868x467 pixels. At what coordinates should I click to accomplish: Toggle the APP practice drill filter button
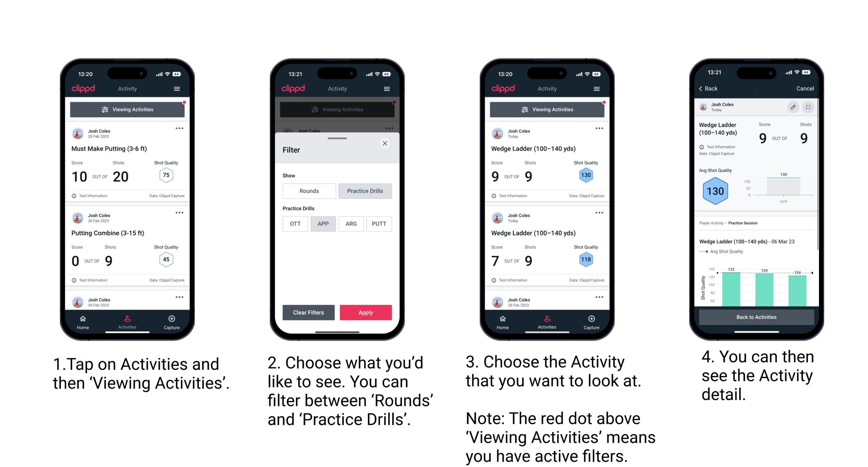[x=323, y=224]
